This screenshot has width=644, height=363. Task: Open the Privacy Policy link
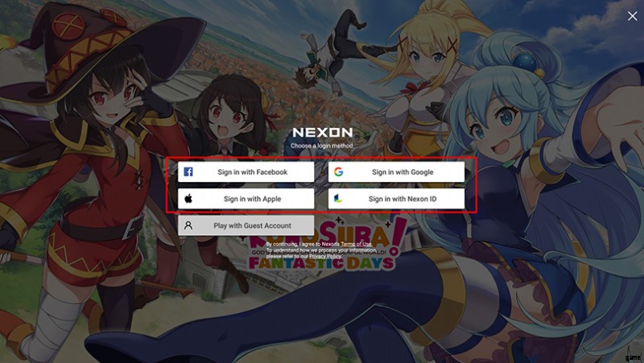click(325, 256)
